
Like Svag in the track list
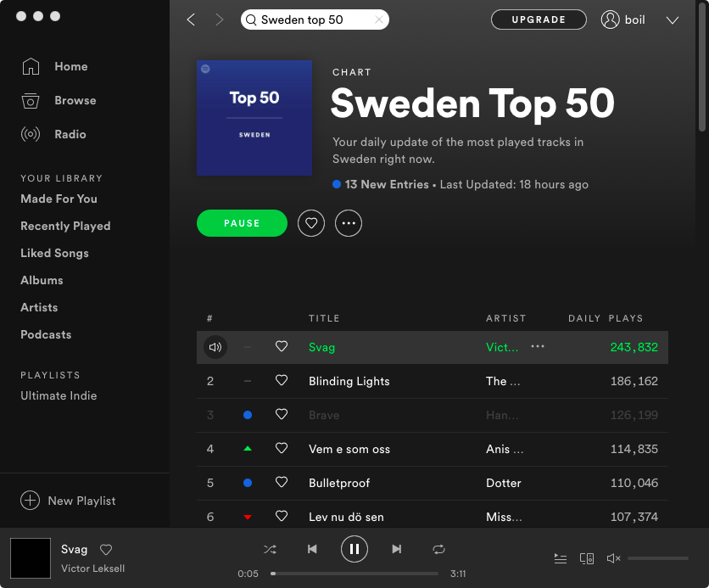click(x=282, y=346)
